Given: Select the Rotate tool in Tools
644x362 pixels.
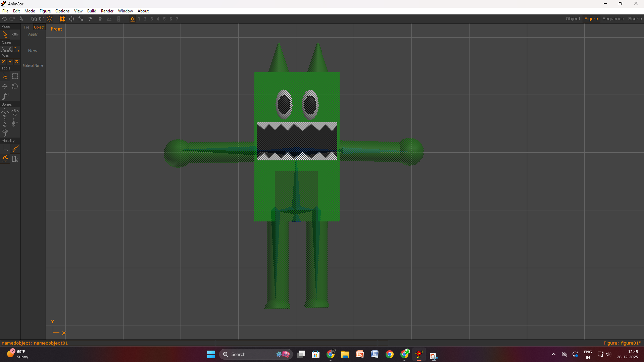Looking at the screenshot, I should (15, 87).
